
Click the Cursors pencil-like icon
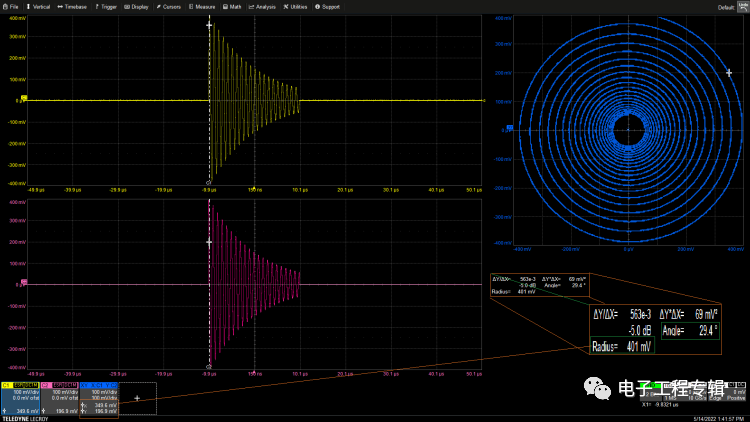click(x=158, y=7)
